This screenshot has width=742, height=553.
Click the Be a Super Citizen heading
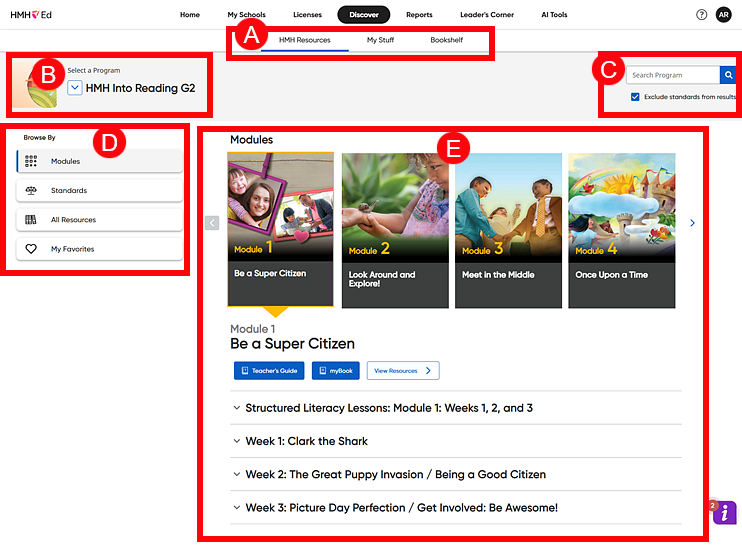click(x=292, y=343)
